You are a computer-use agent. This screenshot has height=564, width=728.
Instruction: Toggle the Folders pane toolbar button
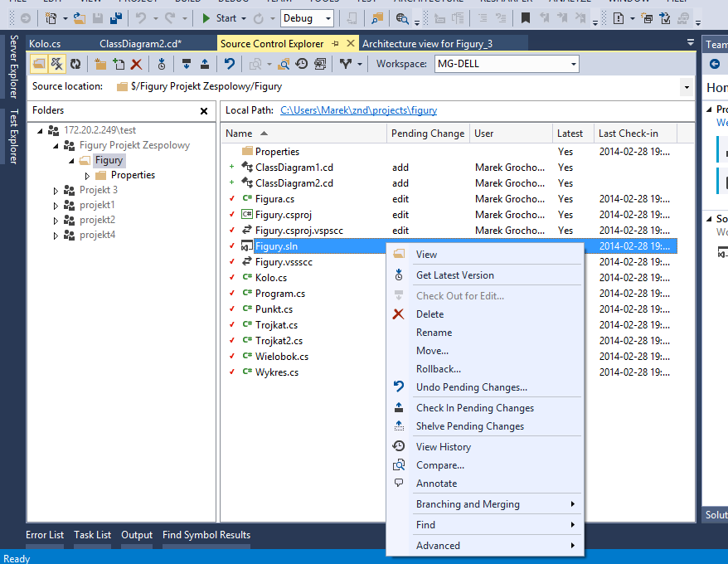point(39,64)
